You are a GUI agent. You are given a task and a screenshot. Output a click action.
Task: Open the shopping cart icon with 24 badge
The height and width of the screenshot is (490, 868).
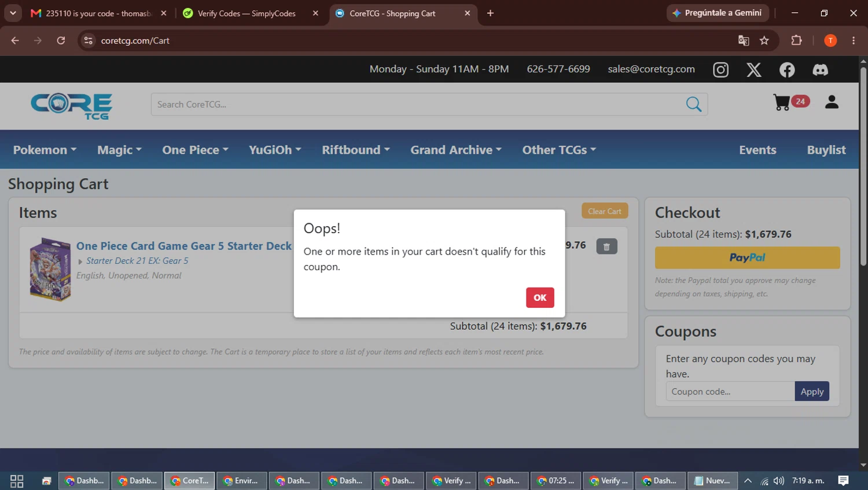(791, 102)
